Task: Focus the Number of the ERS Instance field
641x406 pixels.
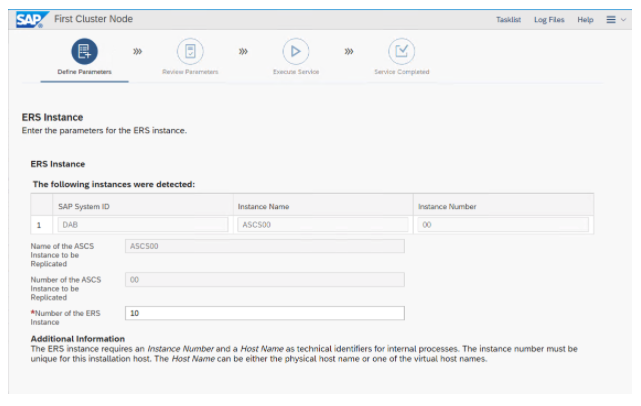Action: 265,313
